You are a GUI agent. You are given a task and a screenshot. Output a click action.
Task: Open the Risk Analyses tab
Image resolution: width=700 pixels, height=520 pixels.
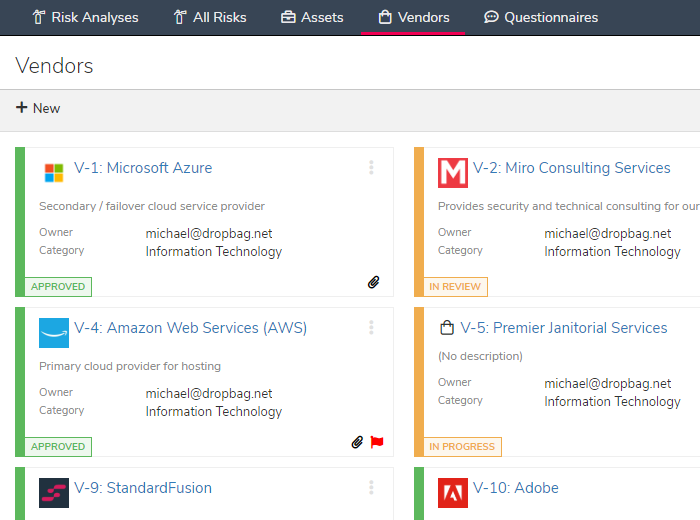click(x=85, y=17)
